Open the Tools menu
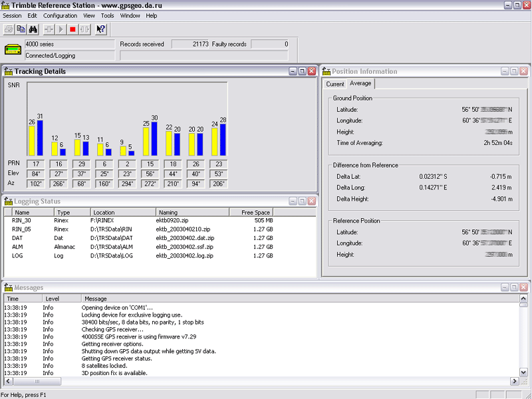Image resolution: width=532 pixels, height=399 pixels. (x=107, y=15)
